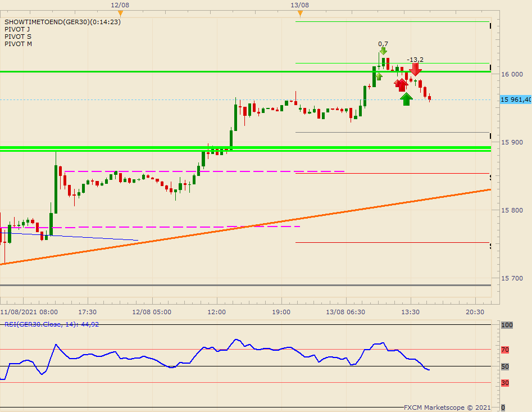Click the orange 13/08 day marker triangle
This screenshot has height=412, width=532.
coord(300,13)
